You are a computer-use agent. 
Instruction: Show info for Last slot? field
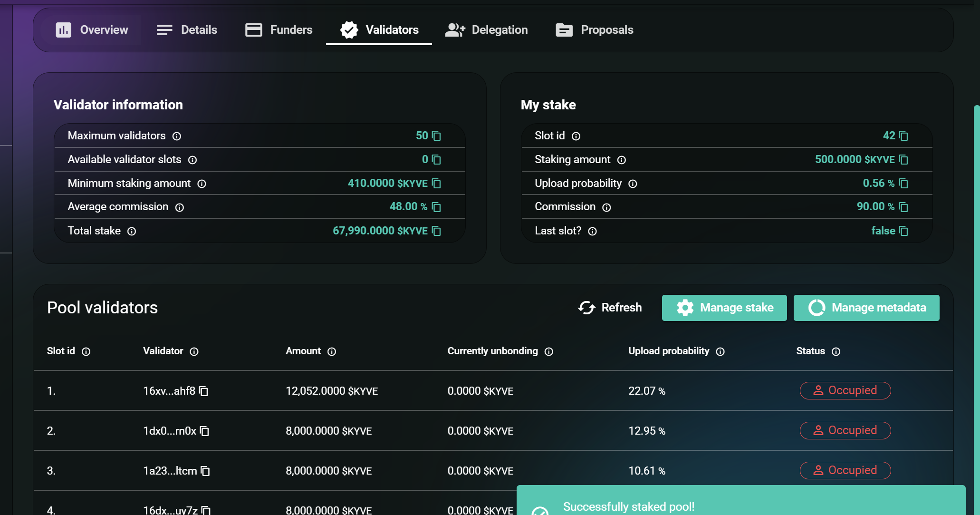(592, 231)
